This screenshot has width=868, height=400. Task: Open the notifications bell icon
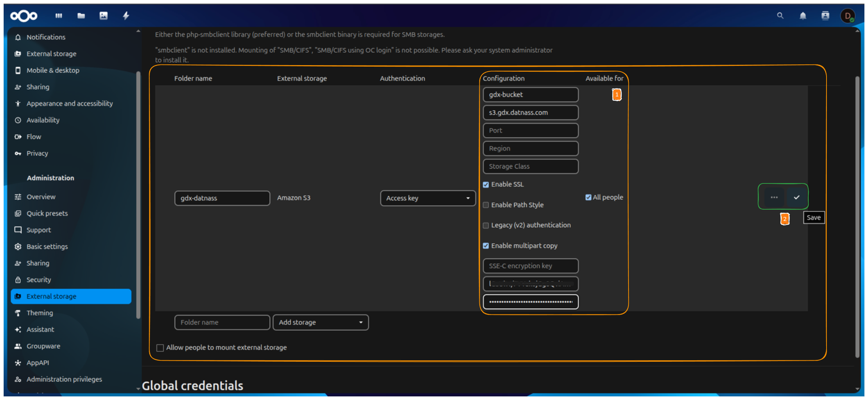(x=802, y=16)
